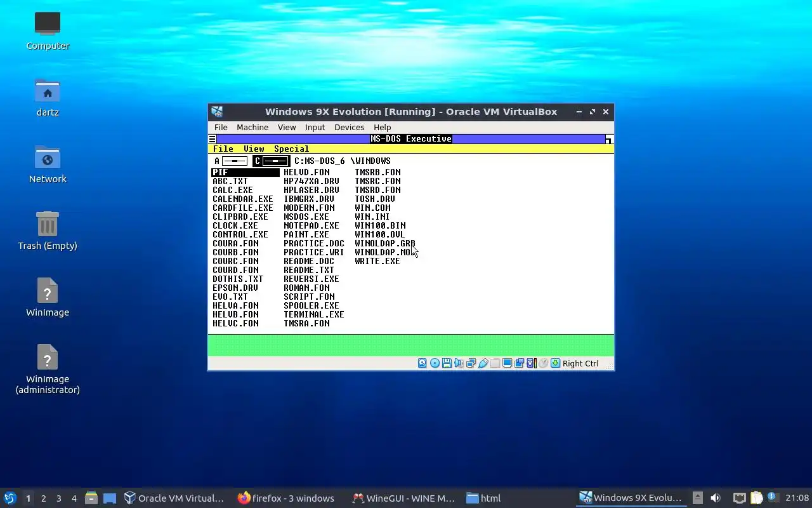Switch to workspace 3 in the pager
Screen dimensions: 812x508
[58, 498]
